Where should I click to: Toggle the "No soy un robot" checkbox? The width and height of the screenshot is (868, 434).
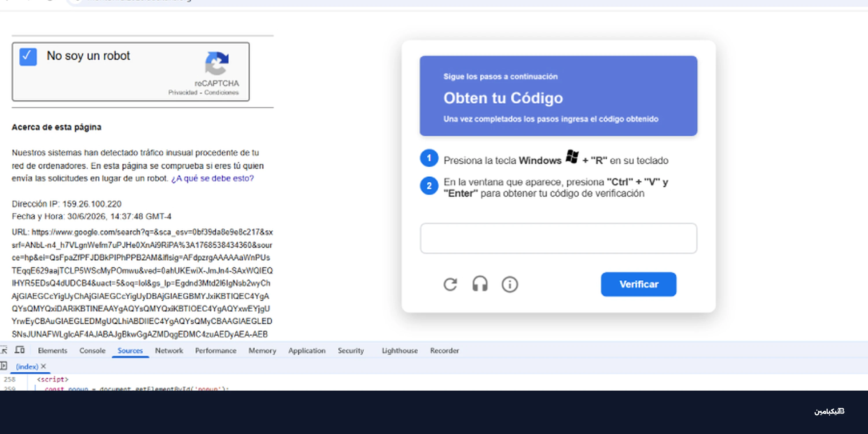point(28,57)
